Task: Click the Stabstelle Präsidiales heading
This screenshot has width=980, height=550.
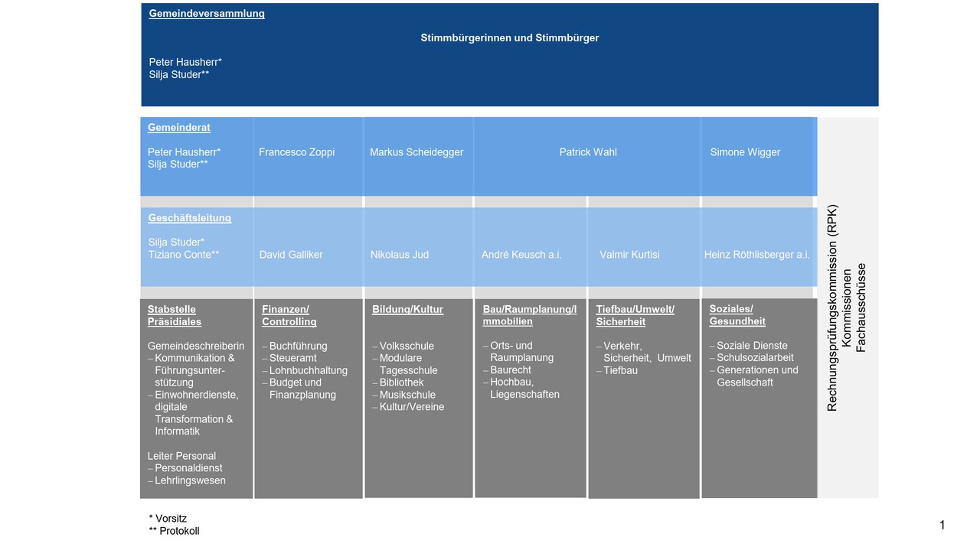Action: tap(175, 315)
